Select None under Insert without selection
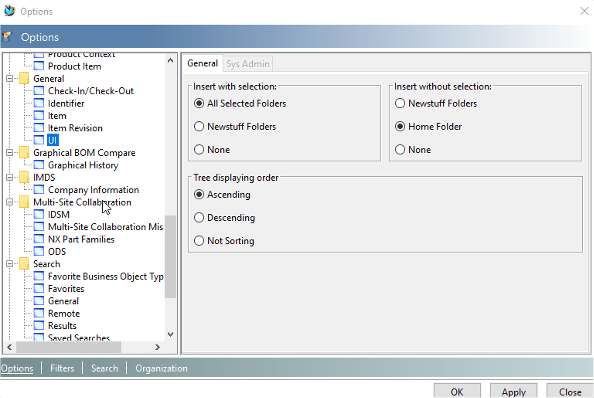Image resolution: width=594 pixels, height=398 pixels. pyautogui.click(x=400, y=150)
